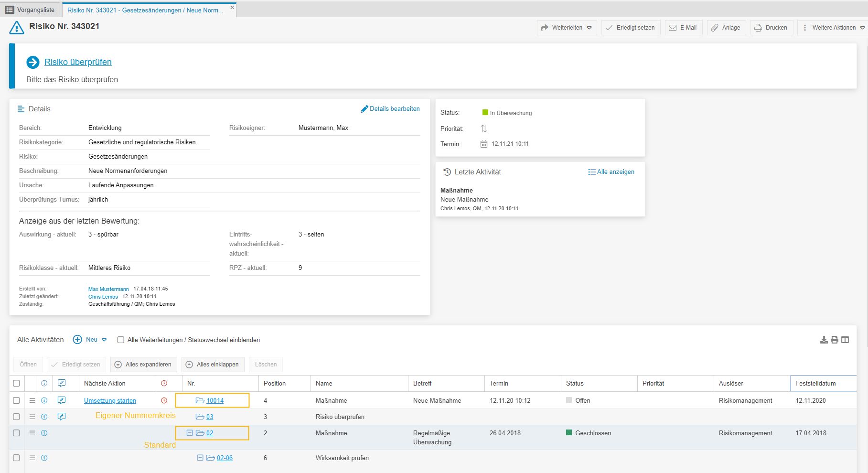The height and width of the screenshot is (473, 868).
Task: Open the column layout icon in activities panel
Action: point(845,340)
